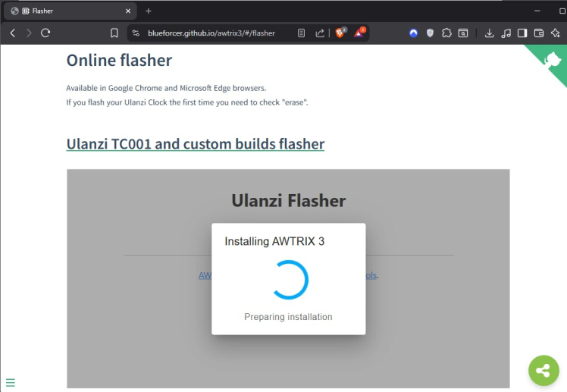The image size is (567, 392).
Task: Open the extensions puzzle icon
Action: [x=446, y=33]
